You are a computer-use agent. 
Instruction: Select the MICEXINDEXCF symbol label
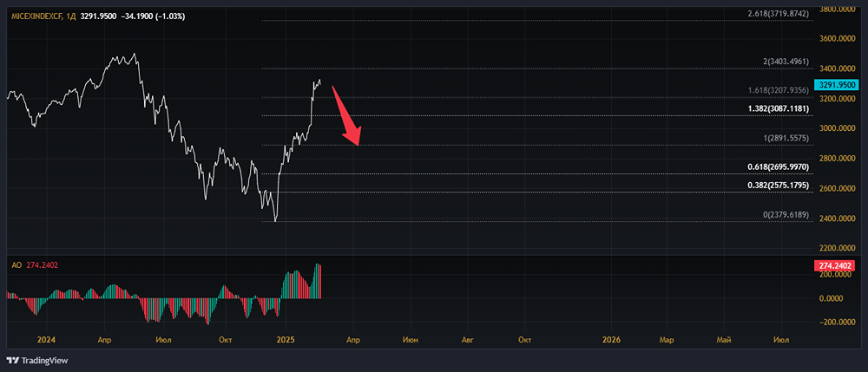34,18
